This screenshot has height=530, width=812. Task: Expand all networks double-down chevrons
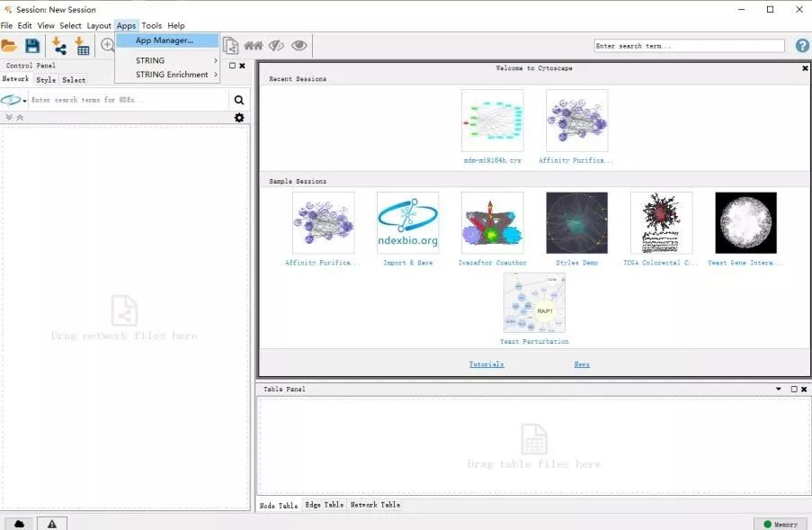(9, 118)
